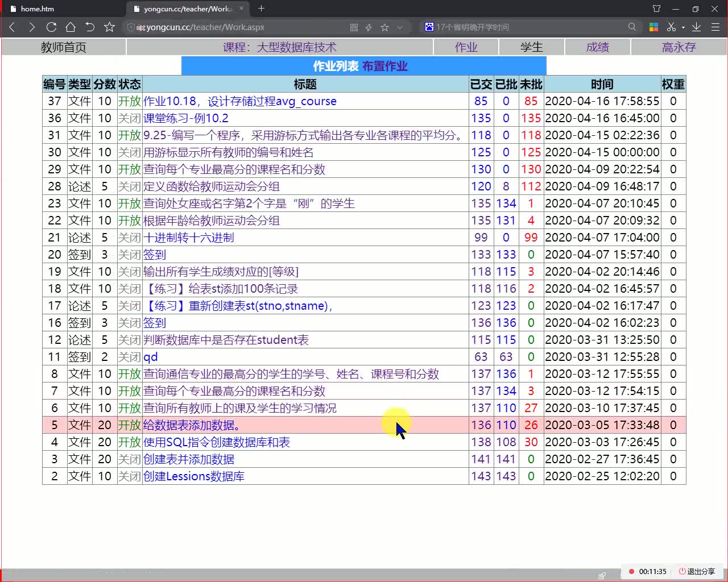The height and width of the screenshot is (582, 728).
Task: Open the 成绩 menu item
Action: pyautogui.click(x=598, y=47)
